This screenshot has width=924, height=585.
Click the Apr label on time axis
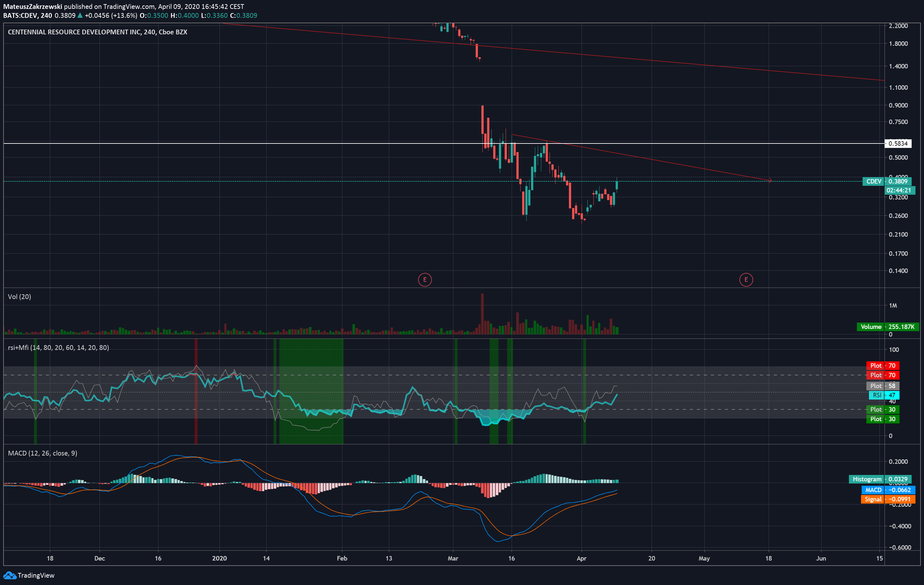click(x=581, y=558)
